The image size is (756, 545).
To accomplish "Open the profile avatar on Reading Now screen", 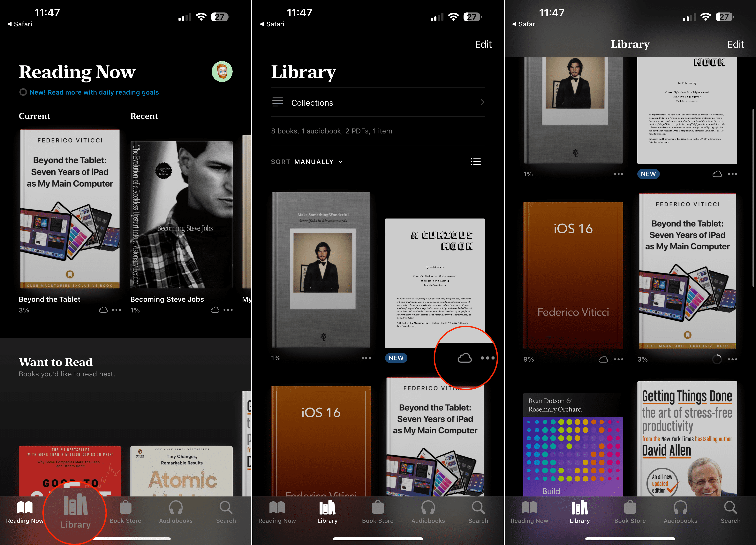I will (x=222, y=72).
